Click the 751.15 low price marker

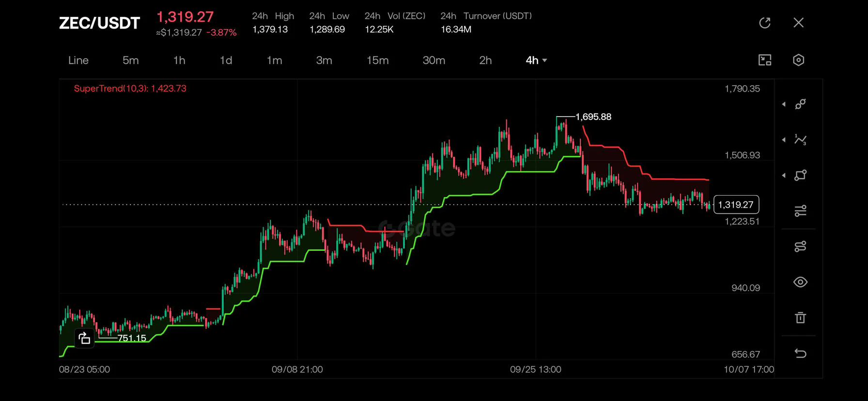tap(132, 338)
